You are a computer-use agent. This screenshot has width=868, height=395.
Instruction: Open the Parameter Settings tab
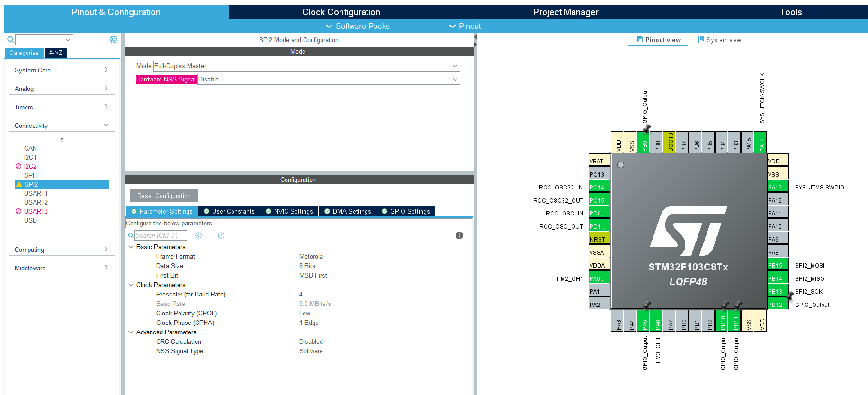point(162,211)
